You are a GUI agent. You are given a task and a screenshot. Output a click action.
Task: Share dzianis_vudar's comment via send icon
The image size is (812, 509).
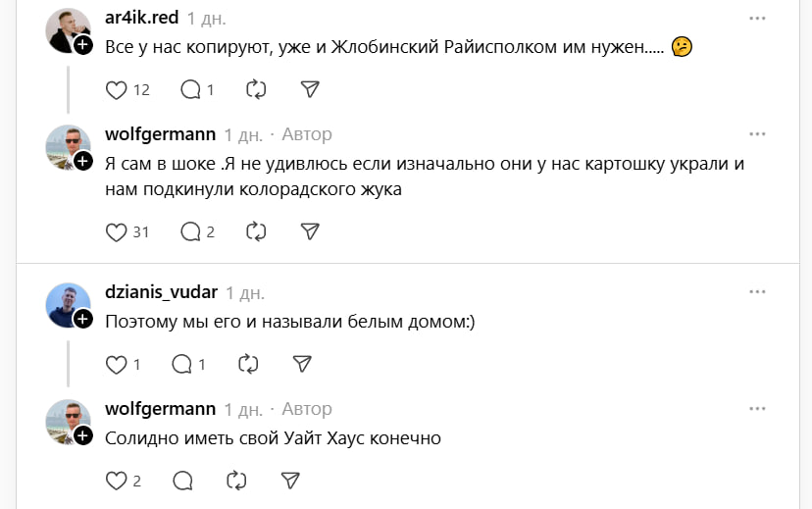click(x=301, y=364)
